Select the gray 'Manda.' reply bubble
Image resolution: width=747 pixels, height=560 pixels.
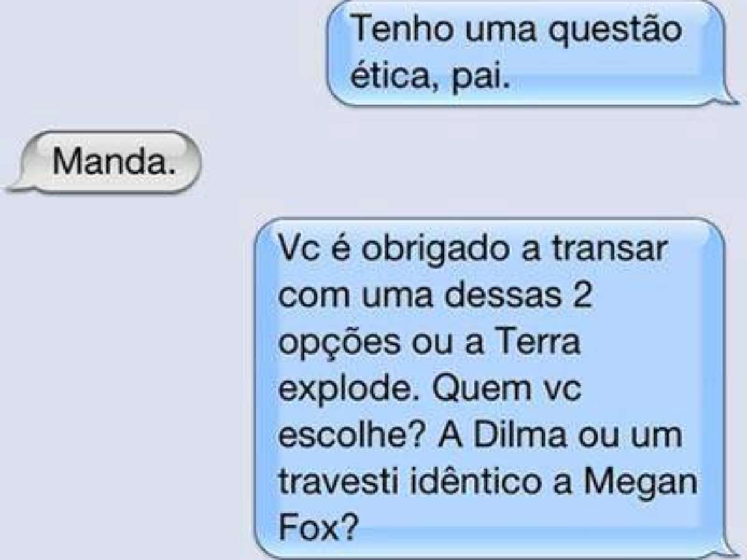pyautogui.click(x=106, y=161)
